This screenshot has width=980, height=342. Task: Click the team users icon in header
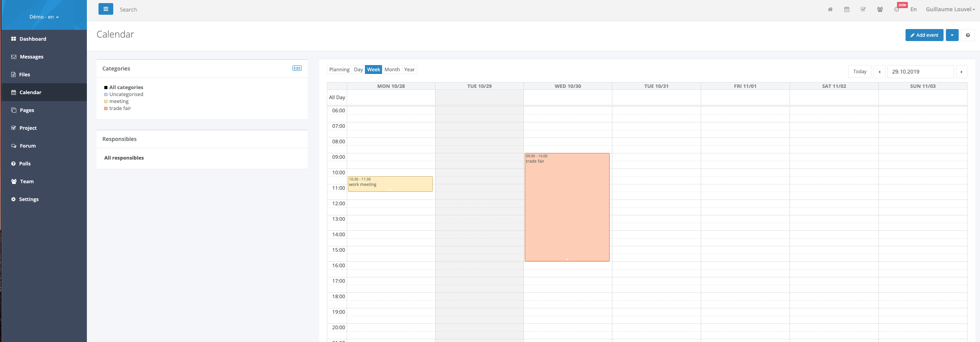880,10
